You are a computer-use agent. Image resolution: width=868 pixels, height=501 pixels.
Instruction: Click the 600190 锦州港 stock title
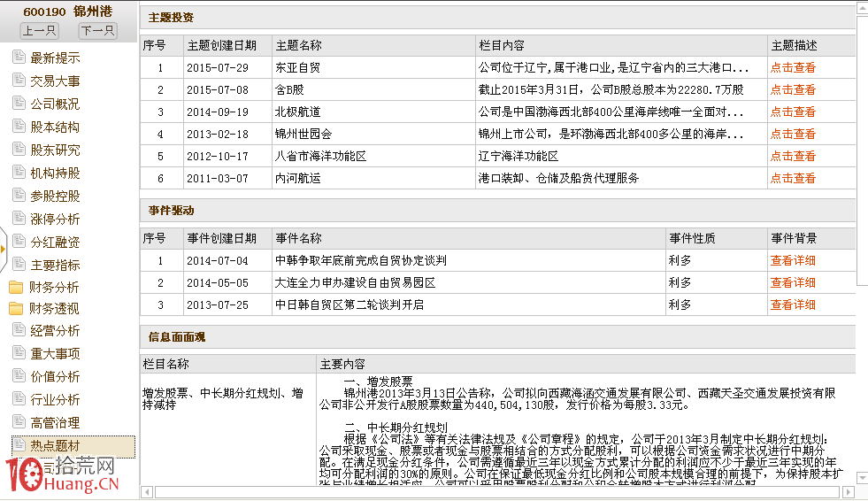point(67,12)
